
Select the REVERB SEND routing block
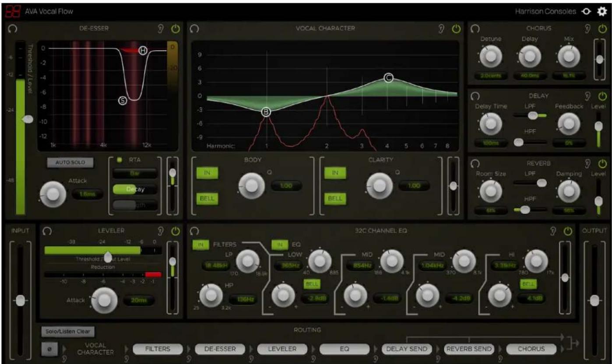pyautogui.click(x=469, y=349)
